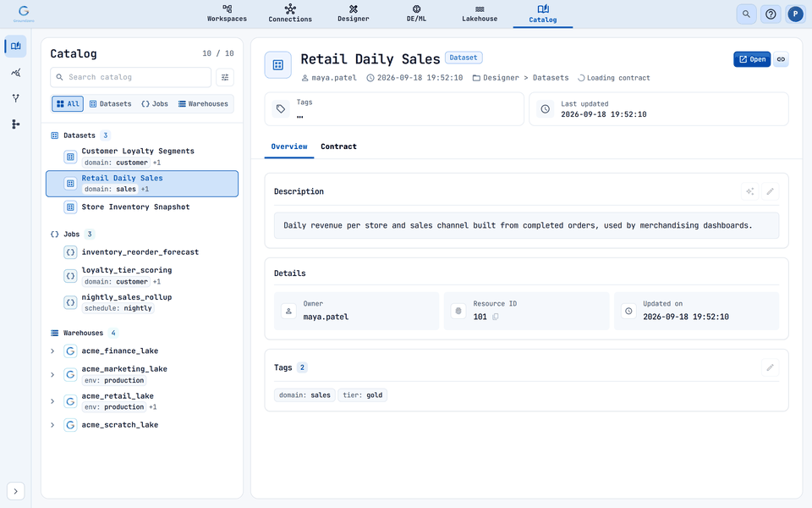This screenshot has height=508, width=812.
Task: Click the acme_scratch_lake warehouse icon
Action: (x=70, y=425)
